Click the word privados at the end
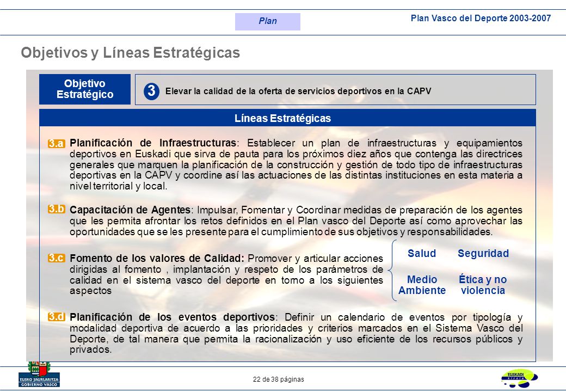Image resolution: width=566 pixels, height=392 pixels. [x=90, y=350]
